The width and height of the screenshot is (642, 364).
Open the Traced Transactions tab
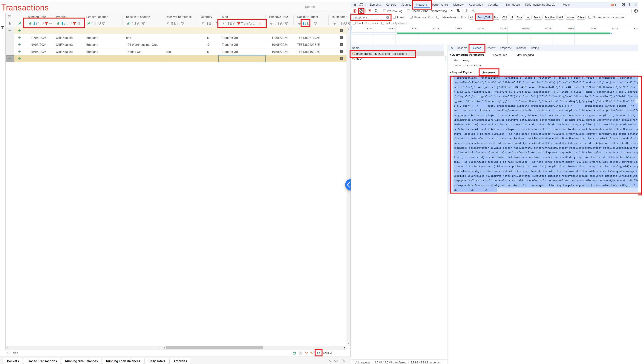(x=42, y=361)
